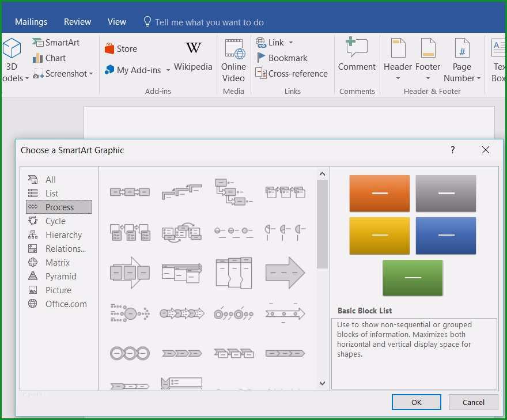Switch to the Review tab

(77, 22)
